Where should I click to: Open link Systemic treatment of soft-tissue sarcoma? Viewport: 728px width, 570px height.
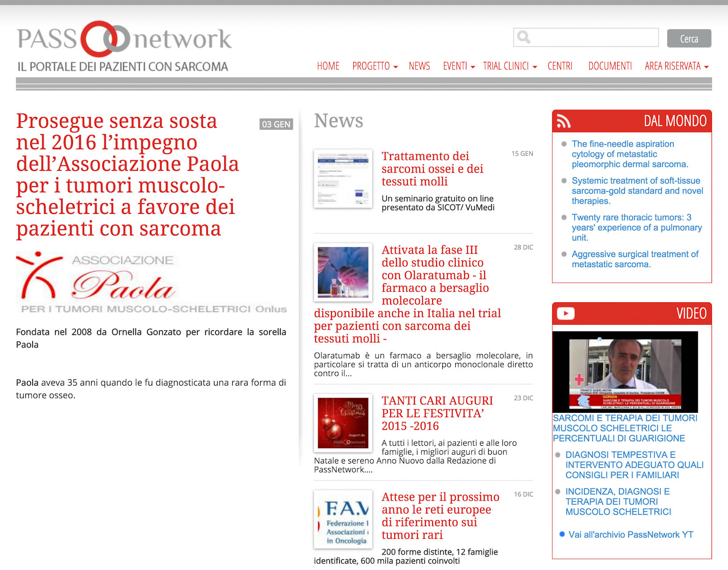pos(637,191)
